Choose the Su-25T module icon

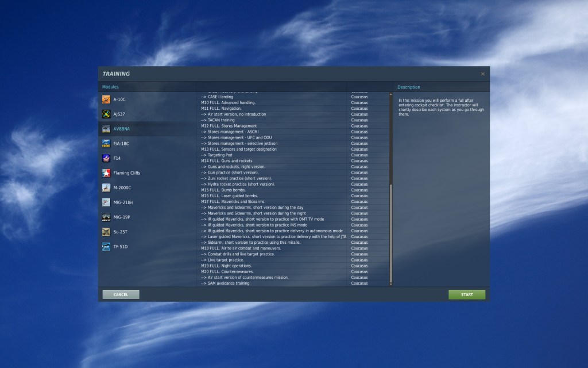[106, 232]
